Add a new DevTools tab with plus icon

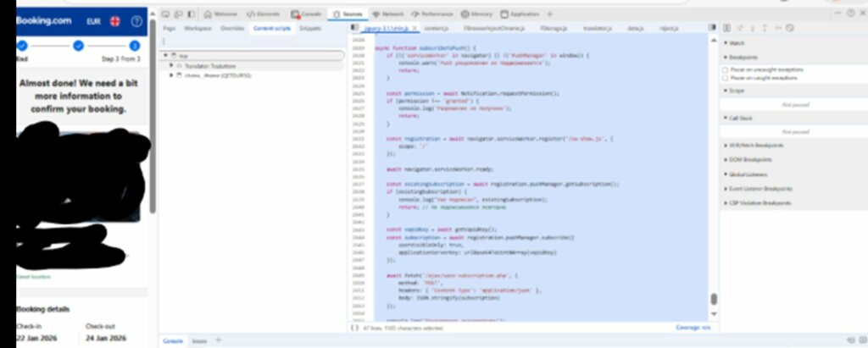click(550, 14)
